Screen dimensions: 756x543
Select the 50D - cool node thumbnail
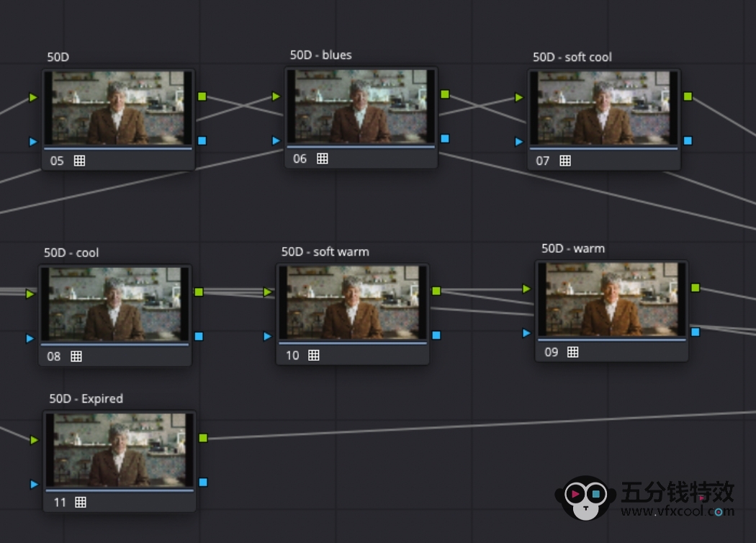click(114, 304)
